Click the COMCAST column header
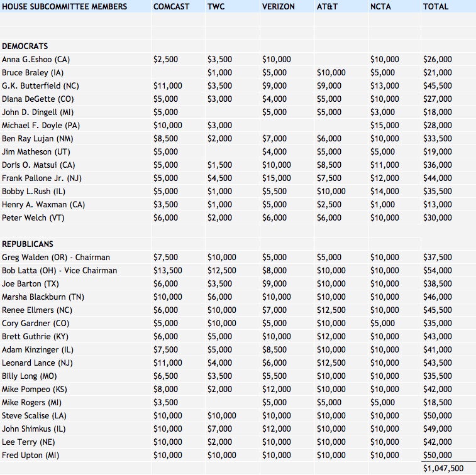 tap(171, 6)
